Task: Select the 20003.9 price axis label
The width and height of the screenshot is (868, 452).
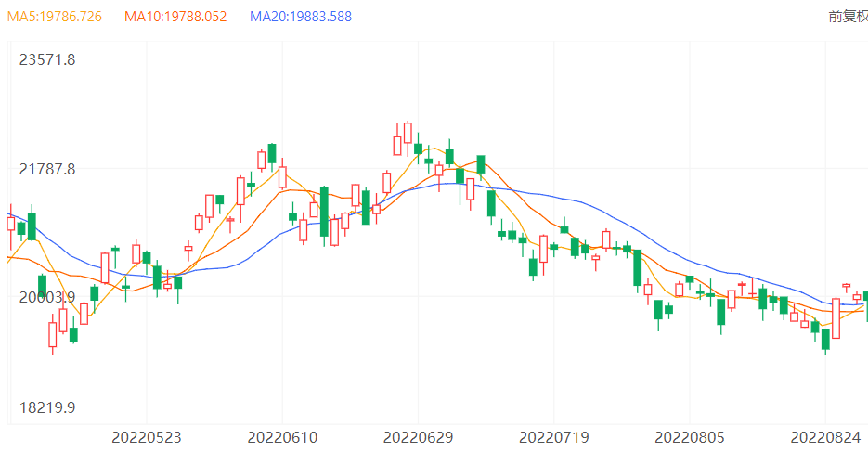Action: point(47,297)
